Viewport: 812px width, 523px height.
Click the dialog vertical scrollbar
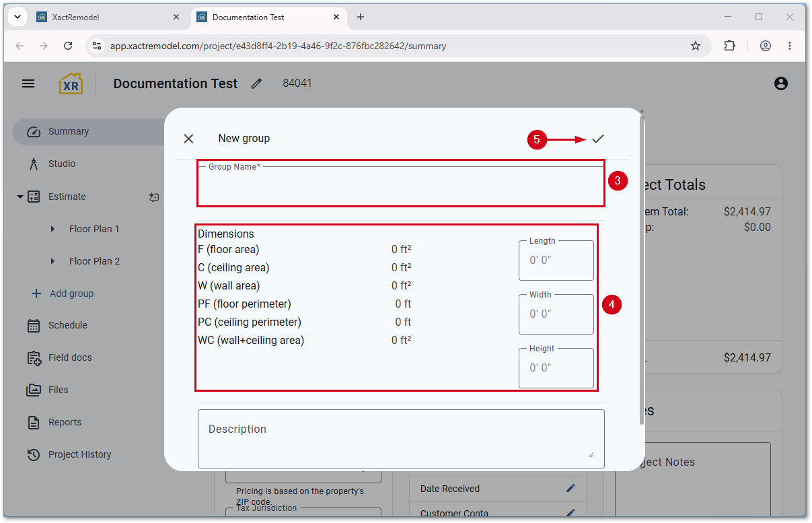point(641,269)
